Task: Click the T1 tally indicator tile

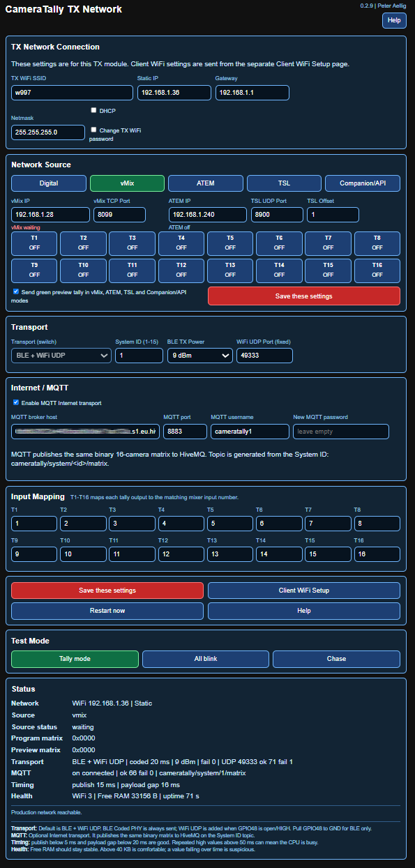Action: pos(34,243)
